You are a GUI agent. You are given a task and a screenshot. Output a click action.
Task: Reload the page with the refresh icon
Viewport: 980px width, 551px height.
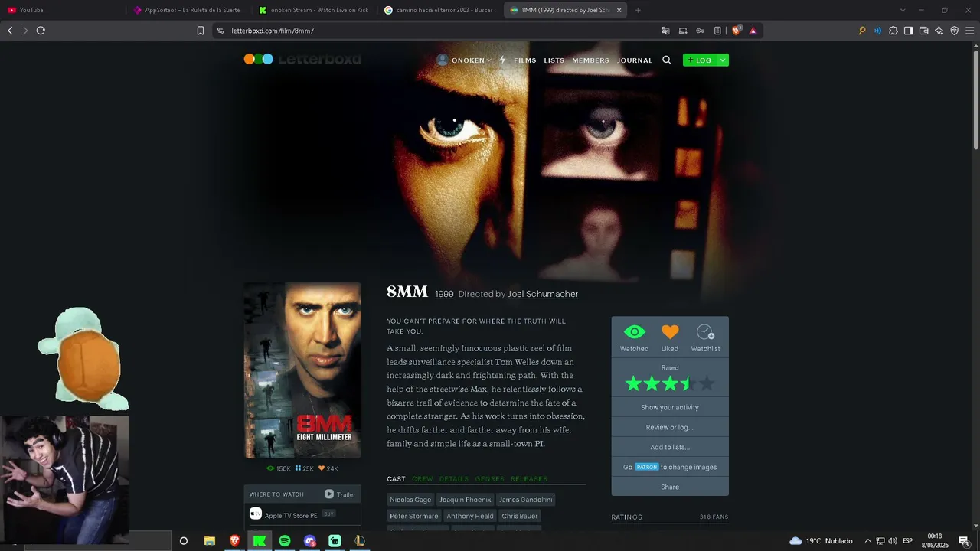(x=41, y=31)
